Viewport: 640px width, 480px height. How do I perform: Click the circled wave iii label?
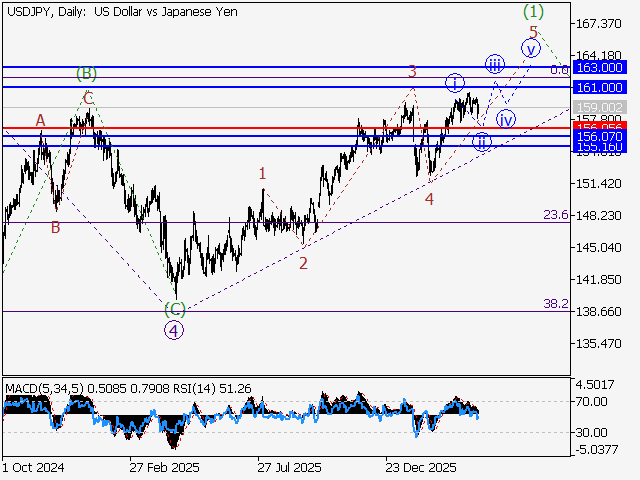click(495, 65)
